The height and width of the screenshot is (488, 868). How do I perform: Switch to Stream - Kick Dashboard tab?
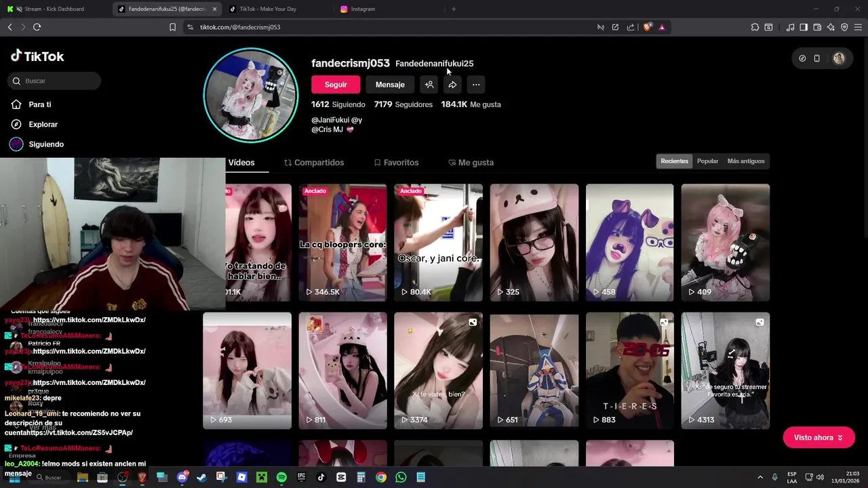click(56, 9)
